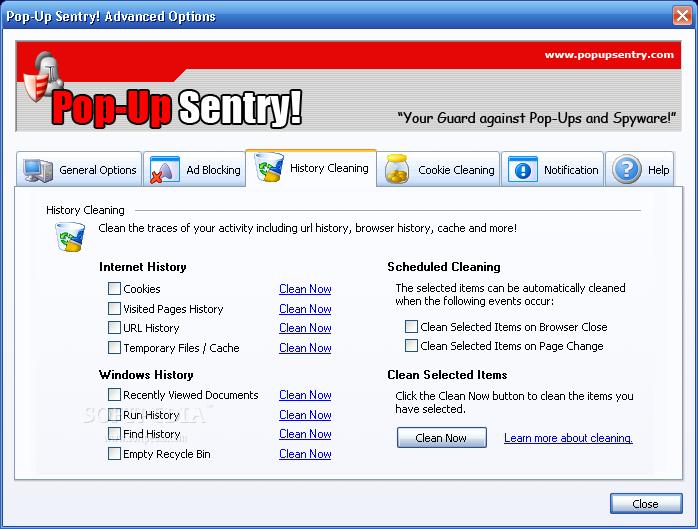The height and width of the screenshot is (529, 698).
Task: Click the Pop-Up Sentry! banner title
Action: tap(177, 108)
